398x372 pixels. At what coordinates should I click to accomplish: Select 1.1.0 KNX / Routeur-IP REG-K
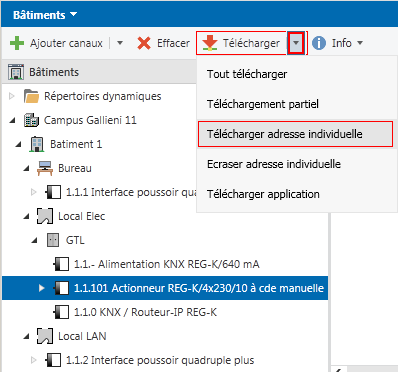click(x=165, y=312)
